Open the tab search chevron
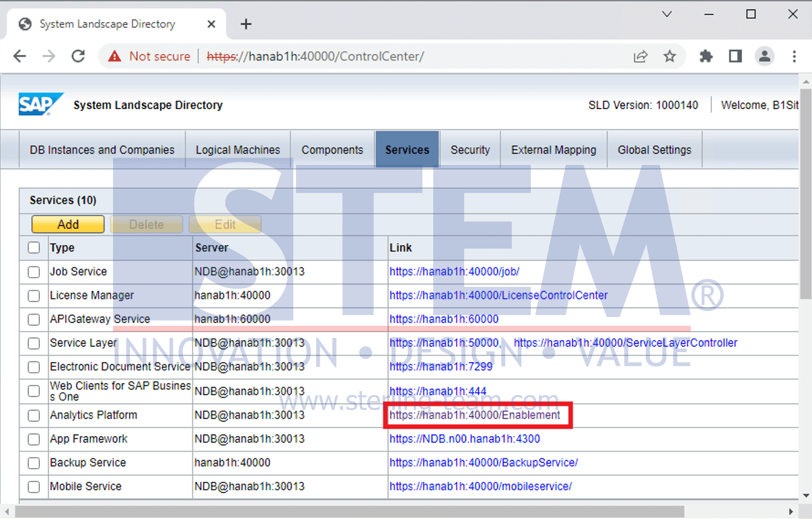812x519 pixels. pyautogui.click(x=667, y=14)
